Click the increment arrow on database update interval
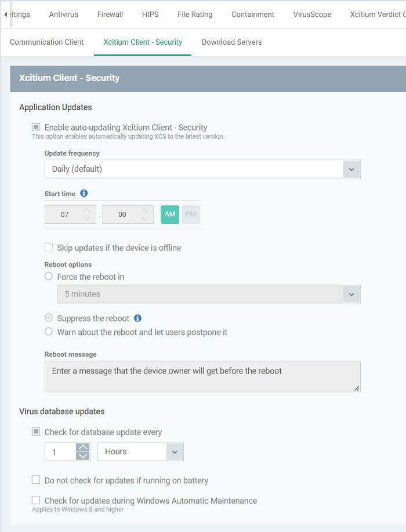Screen dimensions: 406x532 pyautogui.click(x=82, y=447)
